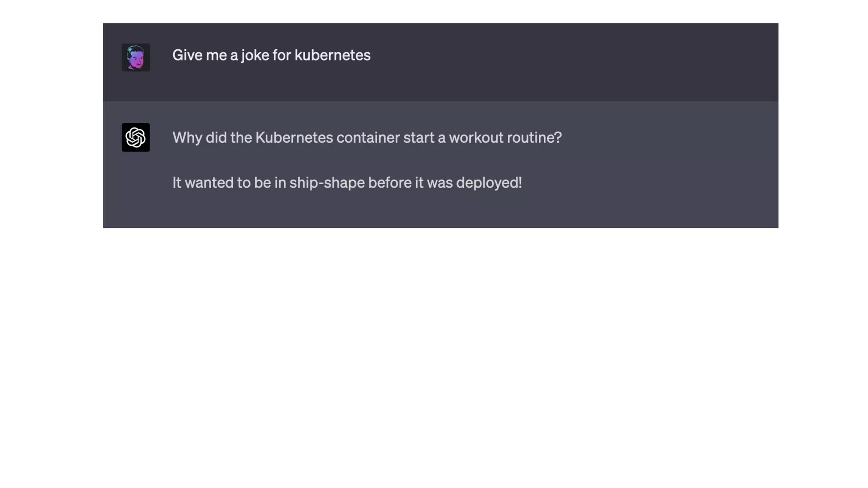
Task: Click the word 'deployed!' in the punchline
Action: click(489, 183)
